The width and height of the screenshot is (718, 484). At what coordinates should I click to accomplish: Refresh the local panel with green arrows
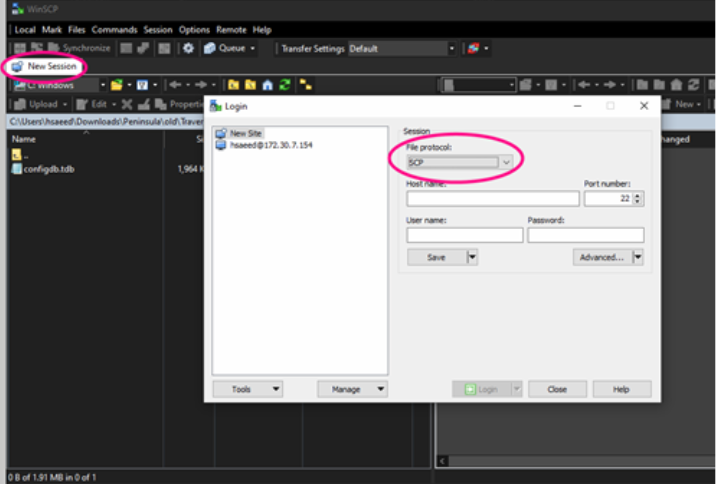click(285, 85)
